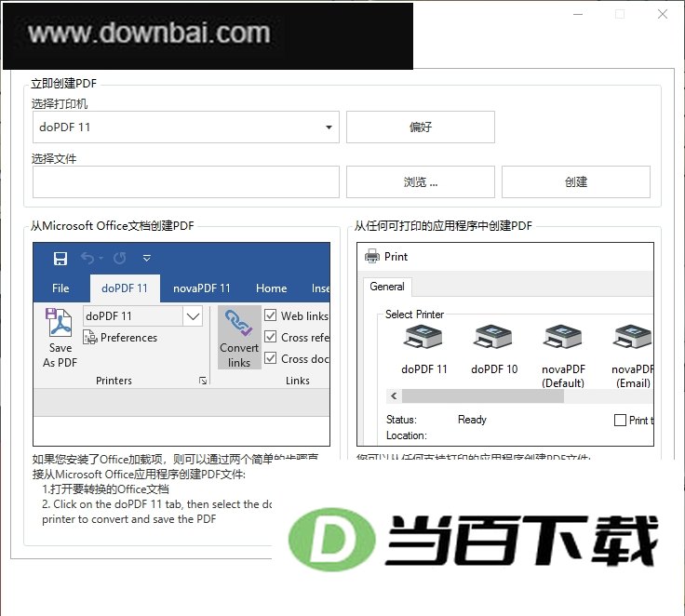Click the printer list left scroll arrow

pos(394,396)
